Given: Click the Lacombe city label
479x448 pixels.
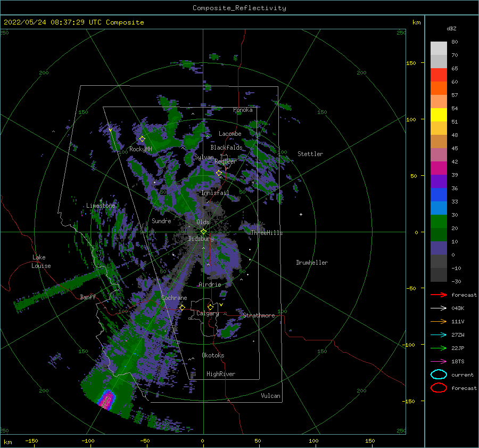Looking at the screenshot, I should pos(230,134).
